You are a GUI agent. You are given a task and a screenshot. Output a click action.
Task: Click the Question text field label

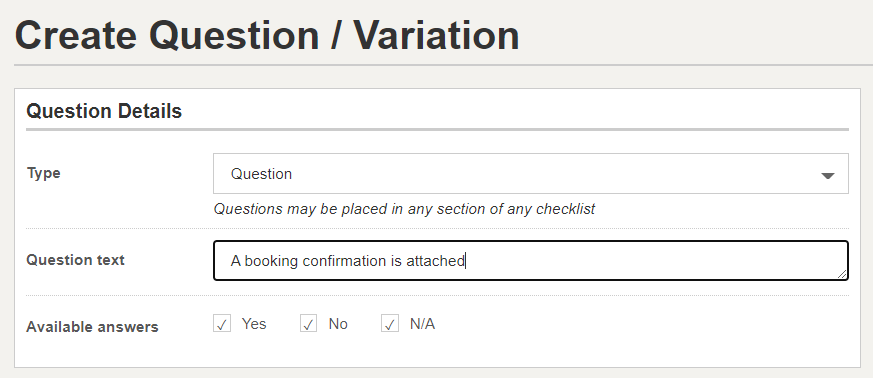tap(75, 260)
